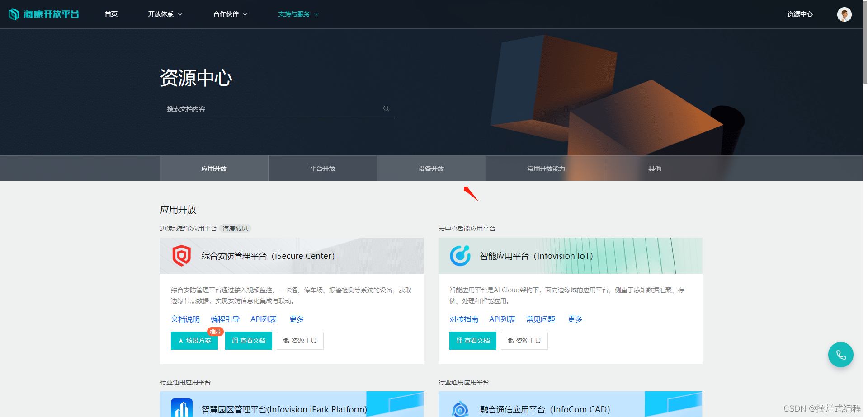Click the Infovision IoT blue logo icon
Viewport: 868px width, 417px height.
pyautogui.click(x=460, y=256)
